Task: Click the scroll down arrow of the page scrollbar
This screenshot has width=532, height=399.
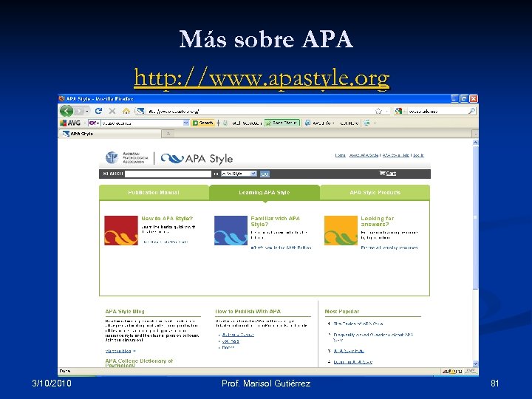Action: (x=475, y=364)
